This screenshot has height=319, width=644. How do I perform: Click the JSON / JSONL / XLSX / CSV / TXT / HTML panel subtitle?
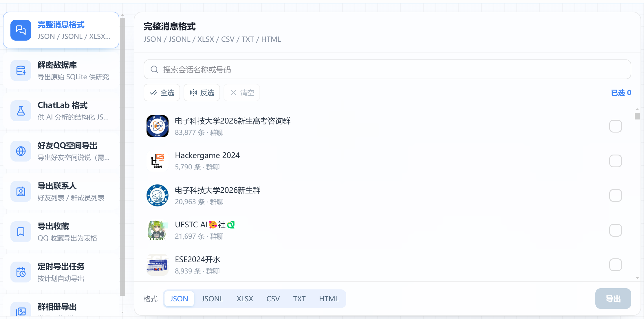(x=212, y=39)
